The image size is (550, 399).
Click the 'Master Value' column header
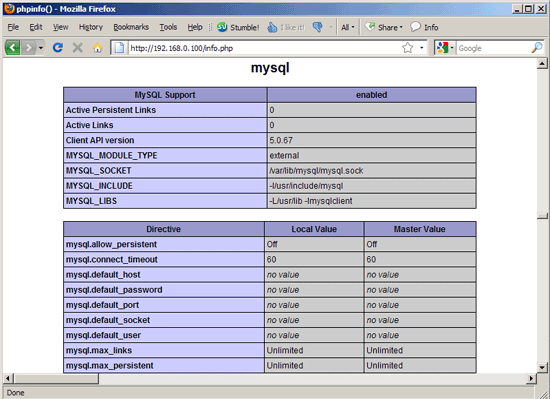pyautogui.click(x=420, y=229)
